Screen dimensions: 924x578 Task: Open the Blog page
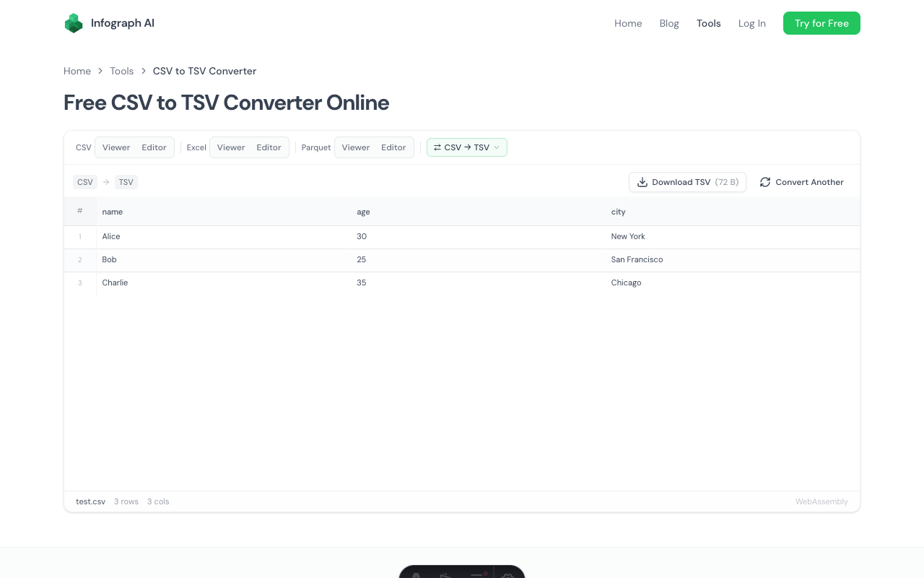click(669, 23)
